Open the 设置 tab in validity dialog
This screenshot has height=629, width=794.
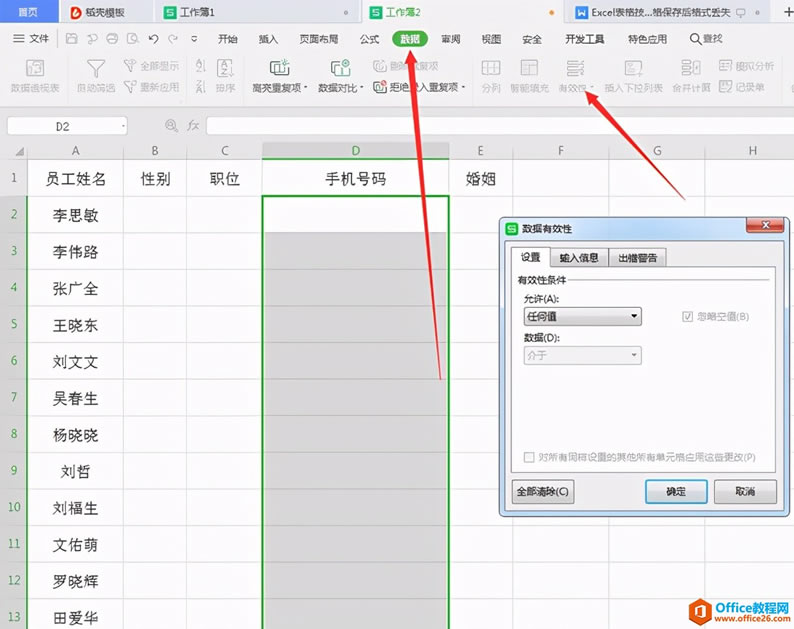(x=530, y=257)
